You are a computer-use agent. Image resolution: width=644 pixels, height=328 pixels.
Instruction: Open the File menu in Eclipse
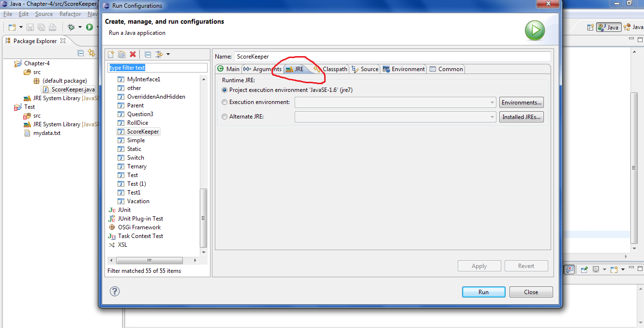click(x=8, y=14)
